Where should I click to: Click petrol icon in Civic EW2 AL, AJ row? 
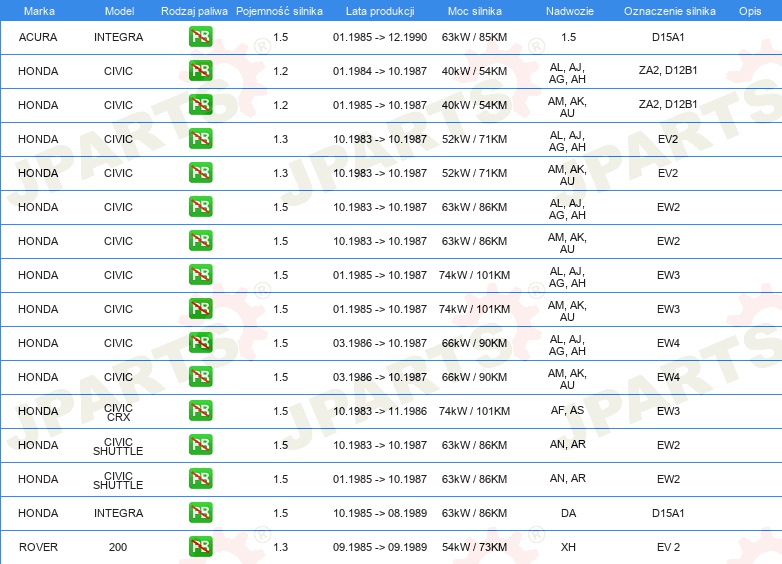[200, 206]
